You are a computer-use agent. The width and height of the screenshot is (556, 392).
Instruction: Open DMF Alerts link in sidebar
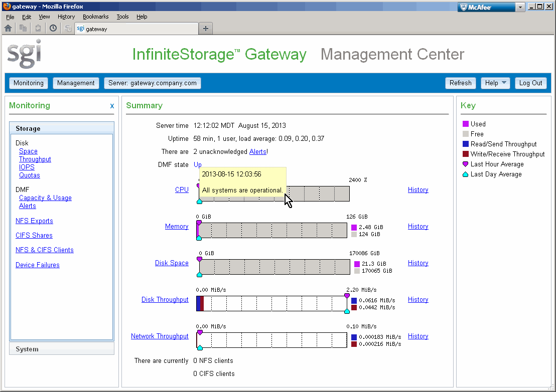[x=28, y=206]
